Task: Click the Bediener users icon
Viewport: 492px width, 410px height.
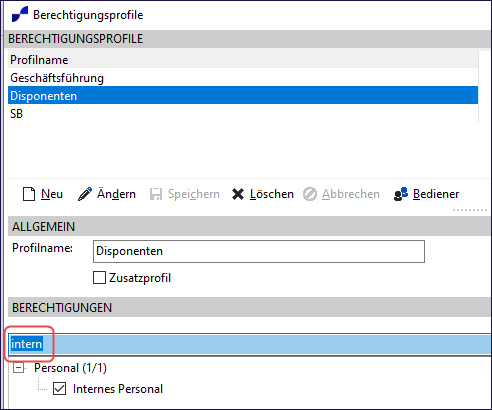Action: (x=401, y=194)
